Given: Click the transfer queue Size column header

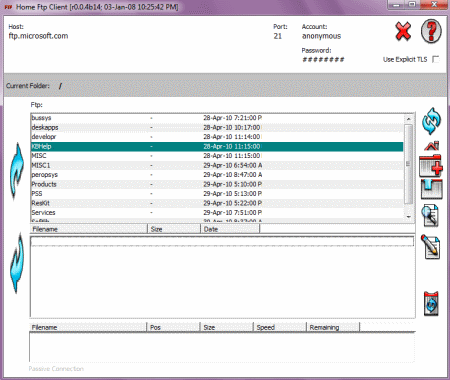Looking at the screenshot, I should click(x=227, y=327).
